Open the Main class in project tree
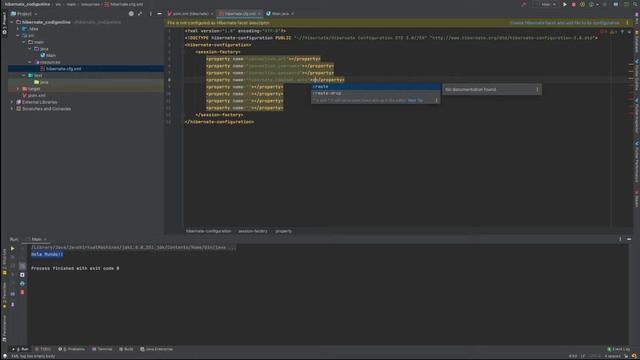 (48, 56)
